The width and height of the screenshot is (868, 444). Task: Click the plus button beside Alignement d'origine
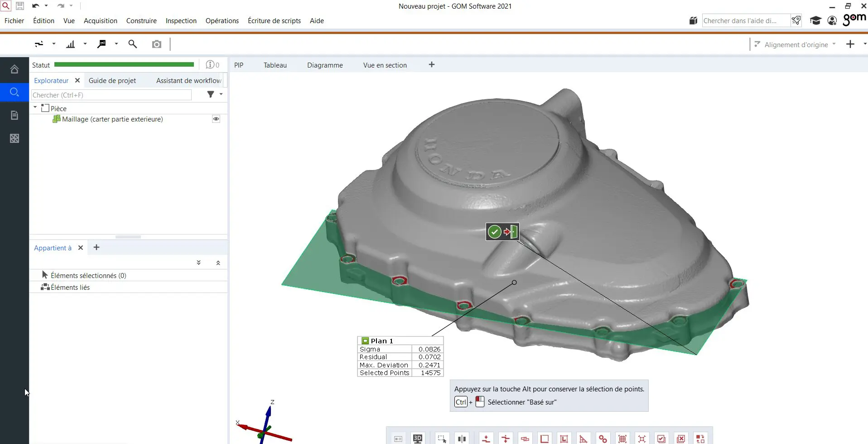pos(850,44)
